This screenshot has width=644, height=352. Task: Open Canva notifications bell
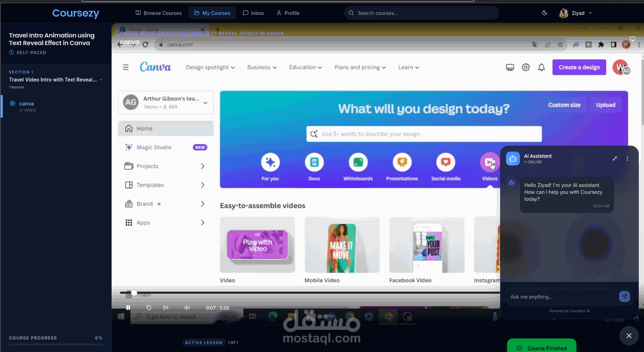[x=541, y=67]
